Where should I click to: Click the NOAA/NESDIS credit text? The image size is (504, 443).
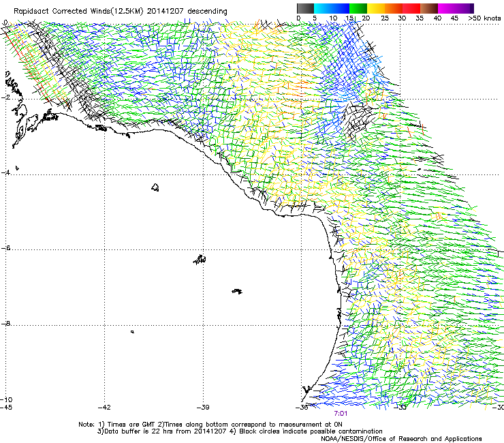coord(401,439)
